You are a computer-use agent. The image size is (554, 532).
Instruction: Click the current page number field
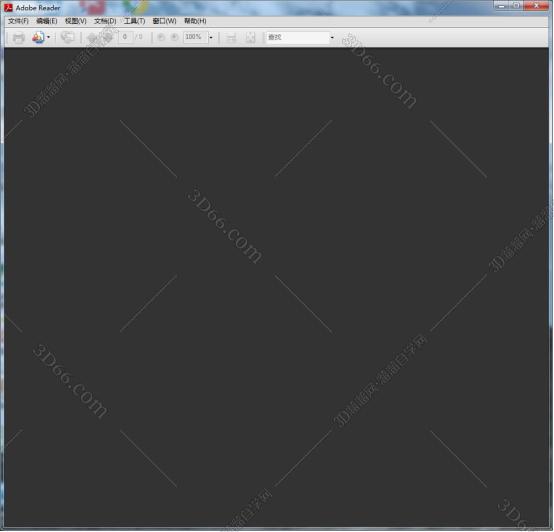(125, 37)
